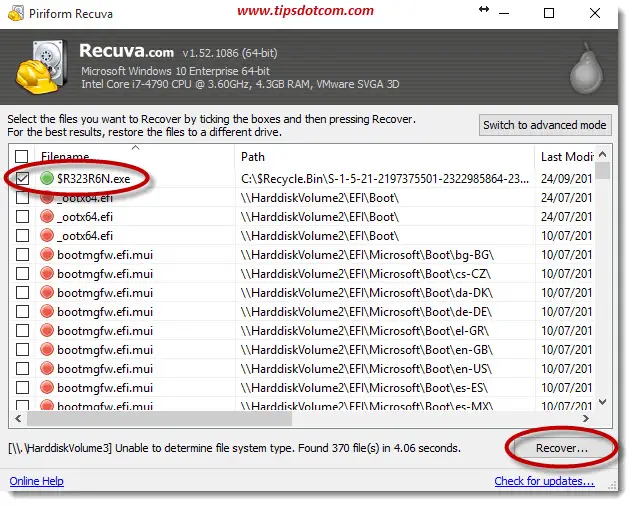The height and width of the screenshot is (506, 633).
Task: Click the path ending in Boot\bg-BG\
Action: (x=367, y=254)
